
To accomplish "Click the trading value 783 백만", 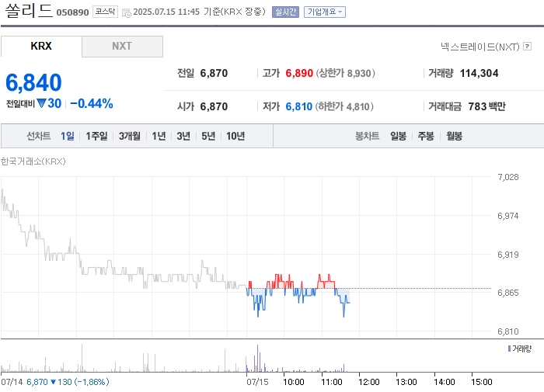I will pyautogui.click(x=486, y=106).
